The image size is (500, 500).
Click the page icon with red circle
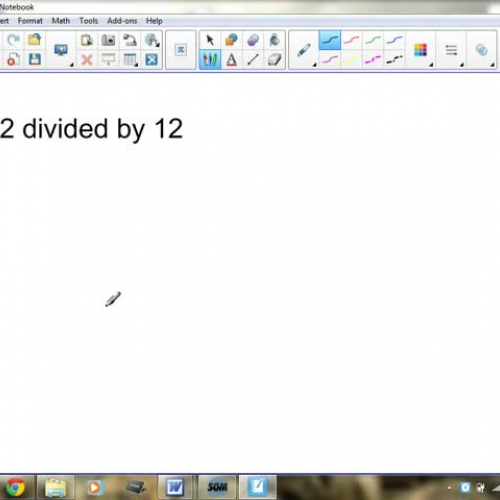[12, 60]
